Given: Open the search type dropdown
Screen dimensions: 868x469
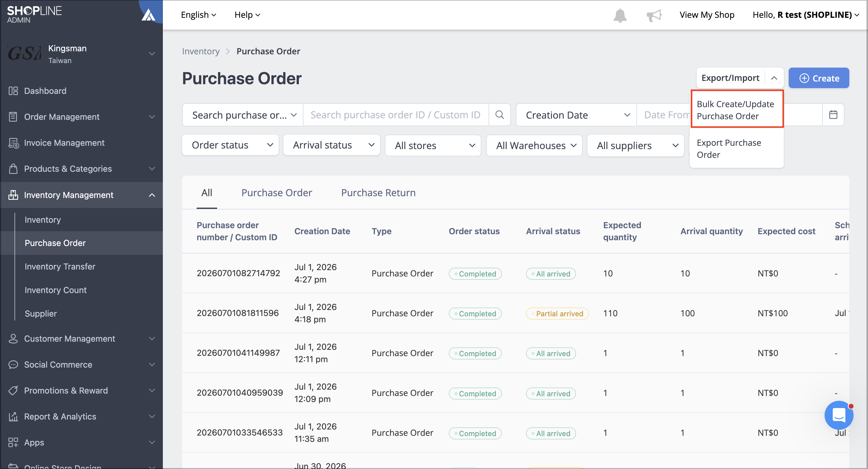Looking at the screenshot, I should tap(243, 115).
